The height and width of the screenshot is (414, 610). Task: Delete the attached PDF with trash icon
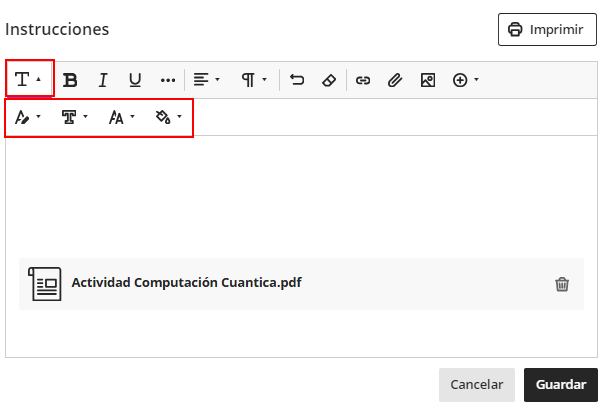click(x=562, y=284)
